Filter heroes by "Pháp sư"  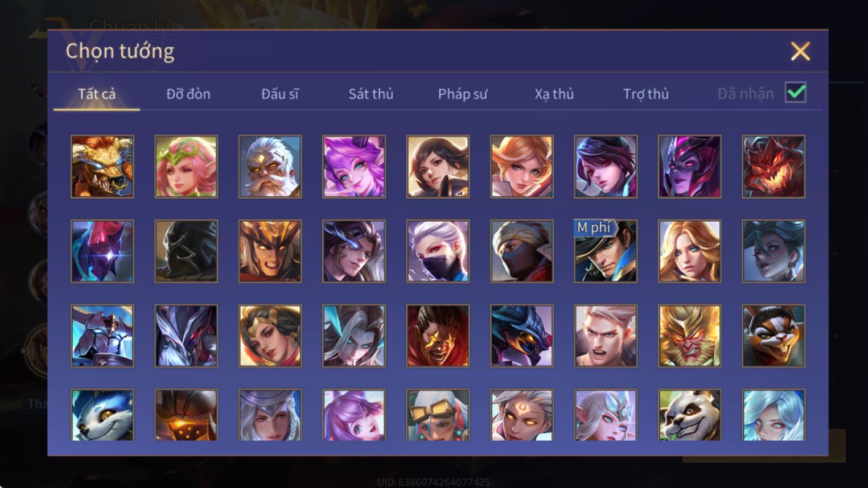point(463,94)
